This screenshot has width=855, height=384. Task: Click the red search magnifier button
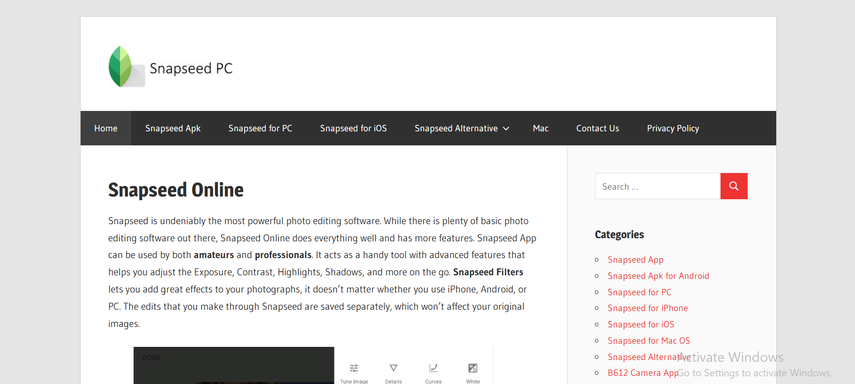coord(734,186)
